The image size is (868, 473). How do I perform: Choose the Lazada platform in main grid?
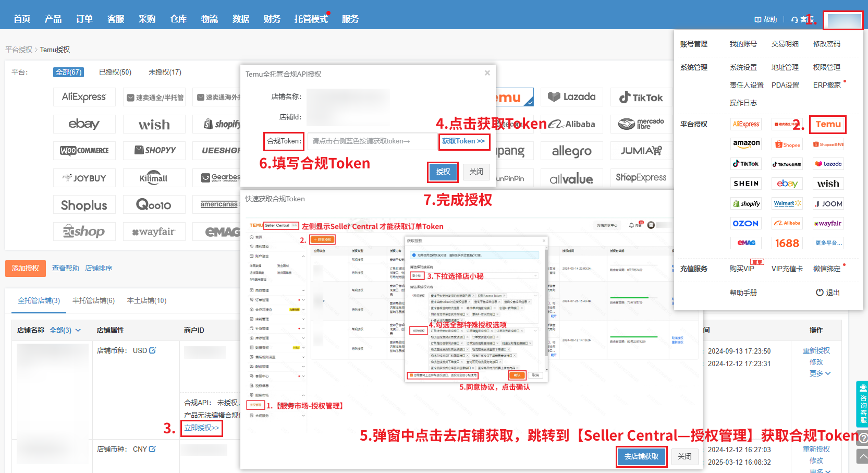click(x=572, y=97)
